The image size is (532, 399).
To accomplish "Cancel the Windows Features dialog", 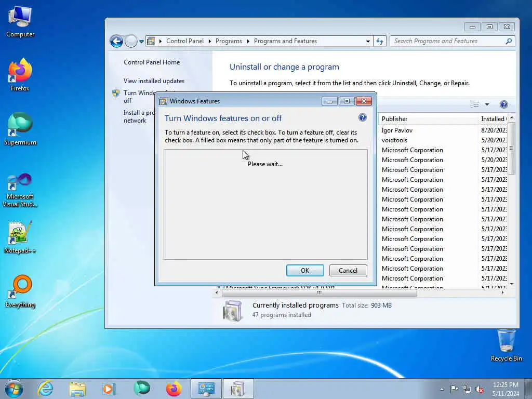I will point(348,270).
